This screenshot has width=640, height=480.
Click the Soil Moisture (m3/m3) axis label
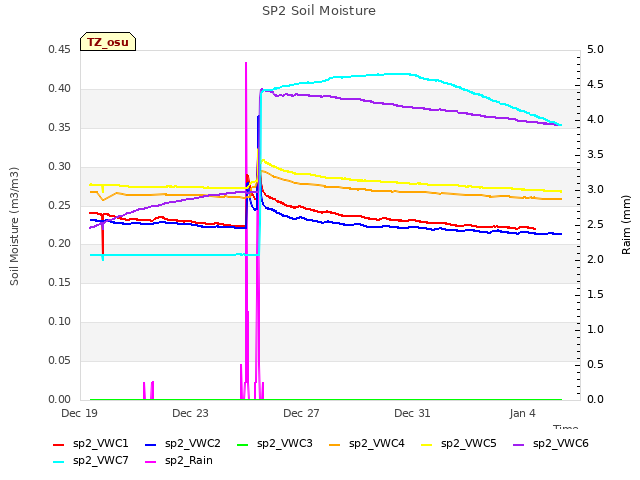[14, 226]
